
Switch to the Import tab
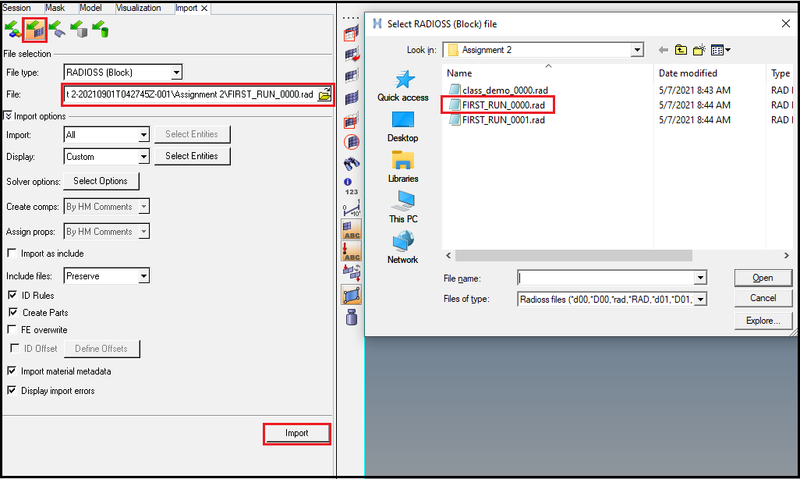pos(186,8)
